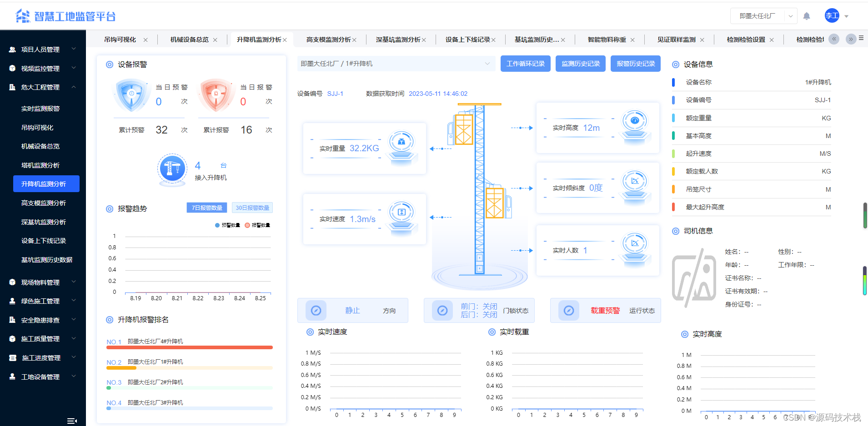Screen dimensions: 868x426
Task: Switch to 30日报警数量 chart
Action: click(x=252, y=208)
